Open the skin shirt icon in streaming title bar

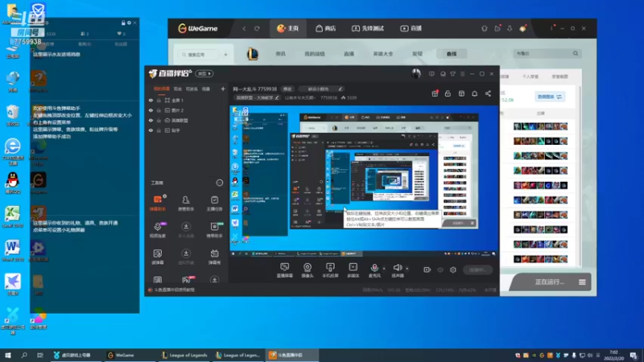point(452,74)
